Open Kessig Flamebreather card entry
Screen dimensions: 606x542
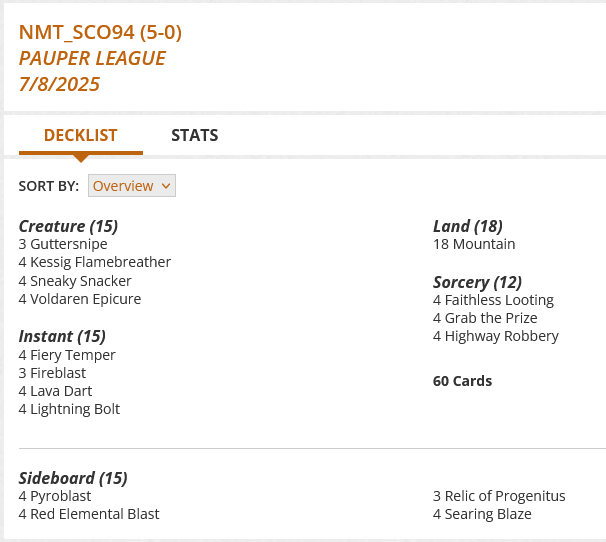point(100,262)
